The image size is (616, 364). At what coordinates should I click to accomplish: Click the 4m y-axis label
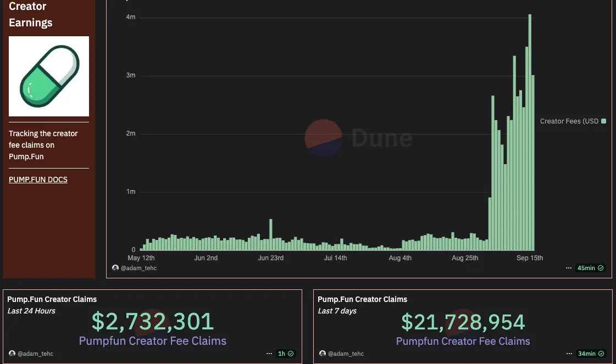click(x=130, y=17)
